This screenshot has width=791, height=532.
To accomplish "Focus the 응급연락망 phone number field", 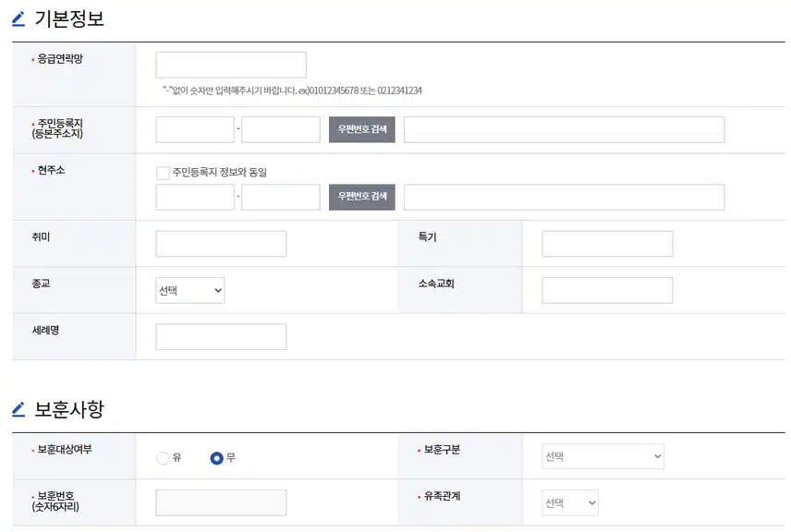I will [x=230, y=65].
